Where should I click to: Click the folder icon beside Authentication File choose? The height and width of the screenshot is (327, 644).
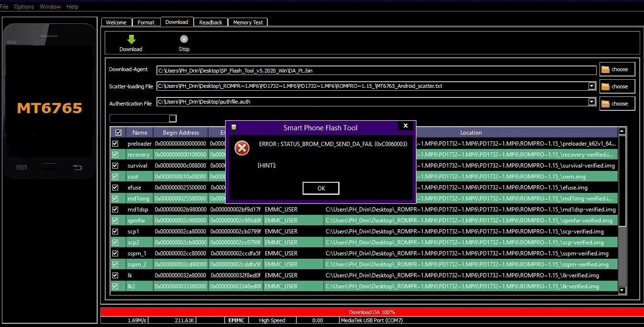click(x=606, y=104)
